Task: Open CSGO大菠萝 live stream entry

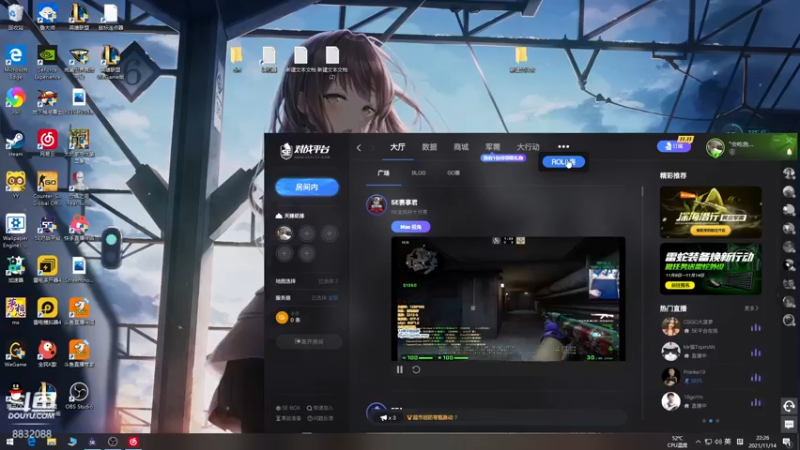Action: pyautogui.click(x=710, y=327)
